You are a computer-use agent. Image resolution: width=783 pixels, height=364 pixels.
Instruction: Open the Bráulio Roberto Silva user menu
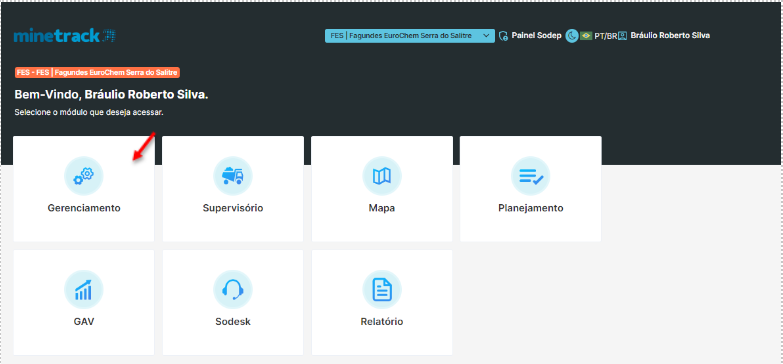(670, 35)
